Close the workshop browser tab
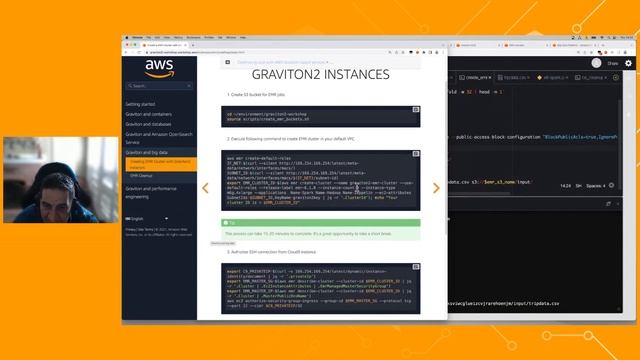 tap(185, 45)
